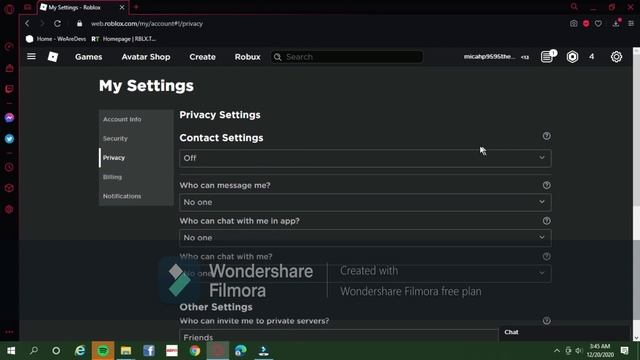This screenshot has height=360, width=640.
Task: Open Windows action center notifications
Action: point(625,350)
